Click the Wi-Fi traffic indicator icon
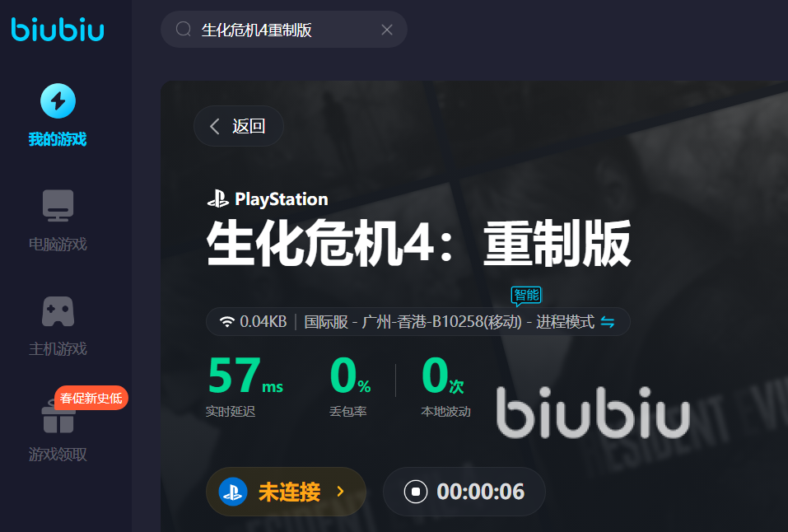 point(227,322)
